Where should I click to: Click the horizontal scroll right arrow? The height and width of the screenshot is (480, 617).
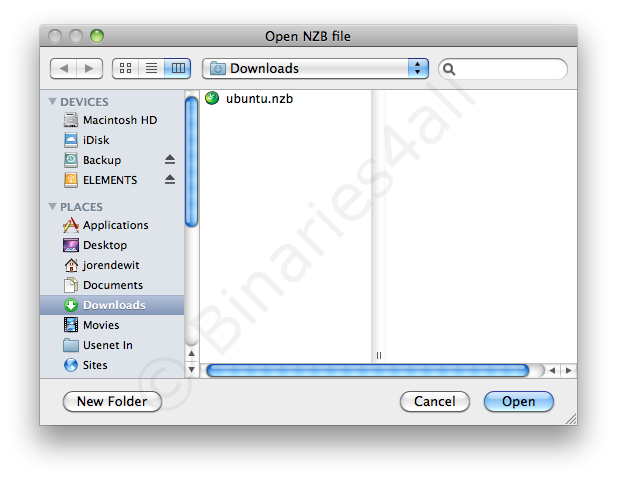[568, 370]
